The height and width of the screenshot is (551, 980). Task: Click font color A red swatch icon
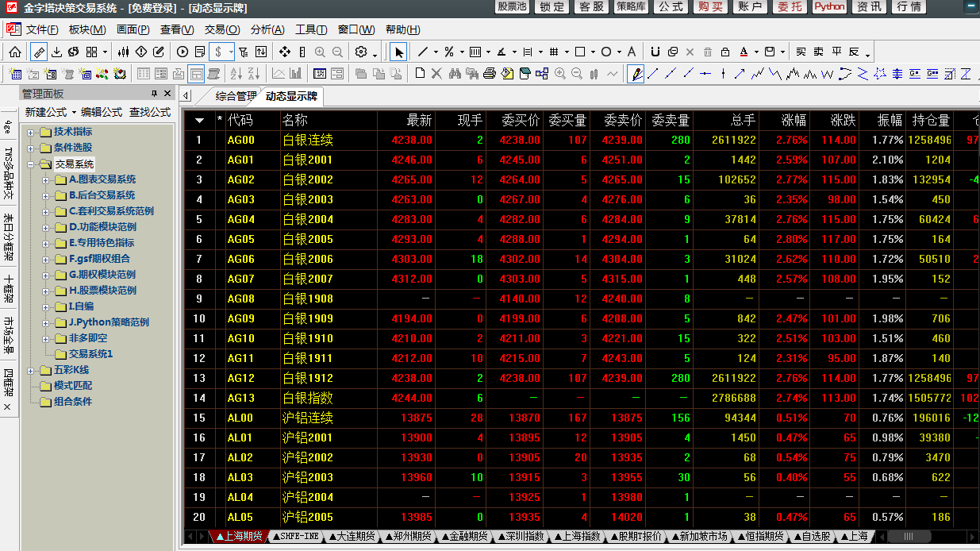click(x=744, y=52)
